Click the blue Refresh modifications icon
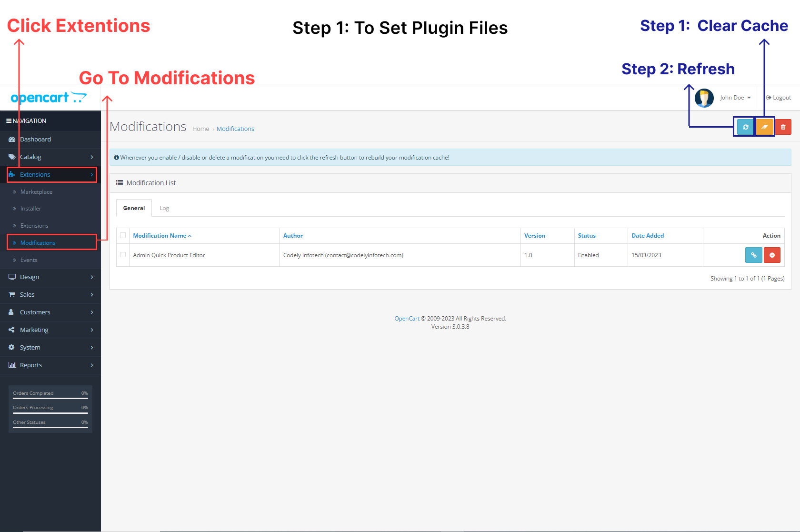800x532 pixels. 744,127
